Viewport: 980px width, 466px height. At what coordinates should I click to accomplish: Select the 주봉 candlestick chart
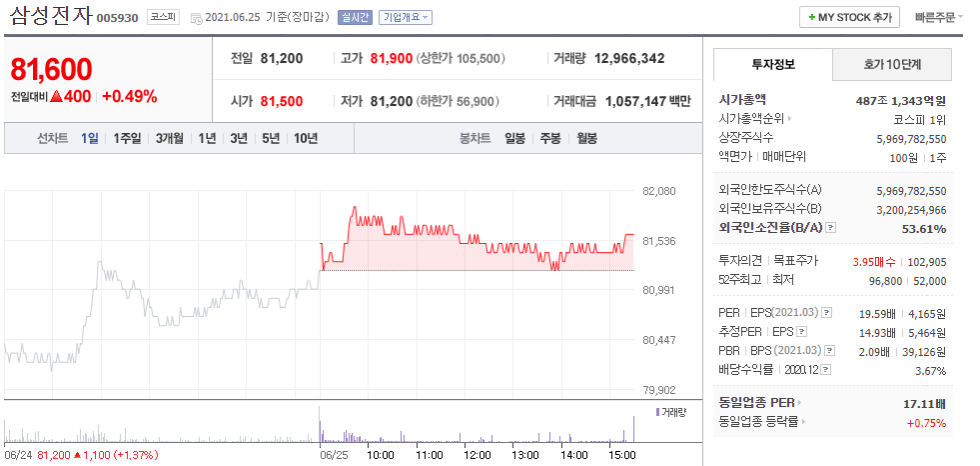550,138
